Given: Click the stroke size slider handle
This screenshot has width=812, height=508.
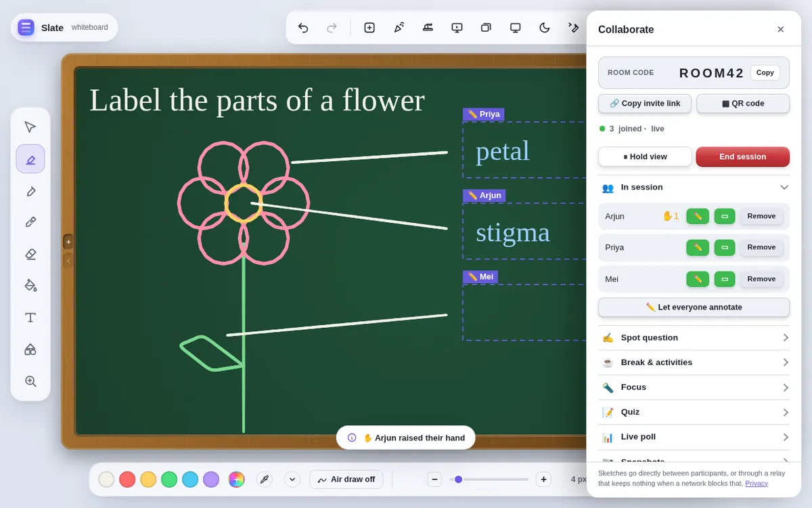Looking at the screenshot, I should [x=458, y=480].
